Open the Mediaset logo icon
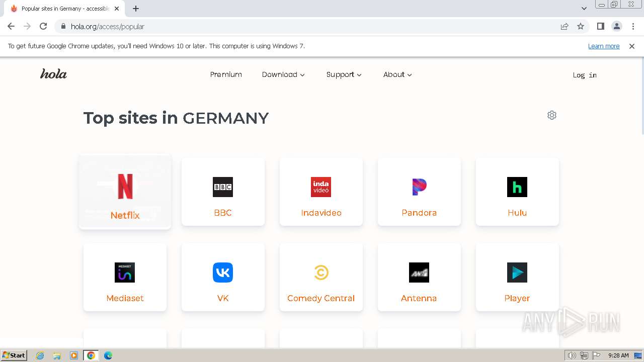The width and height of the screenshot is (644, 362). coord(125,273)
